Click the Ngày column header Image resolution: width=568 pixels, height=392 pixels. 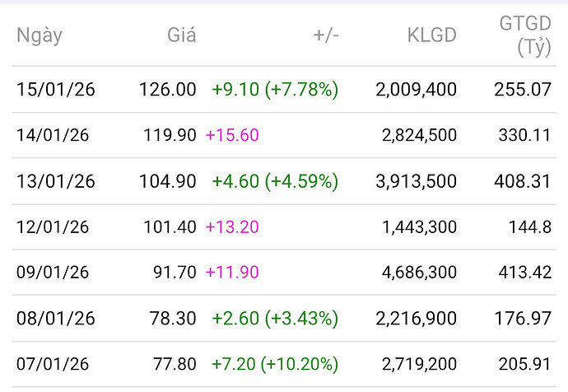[x=39, y=35]
